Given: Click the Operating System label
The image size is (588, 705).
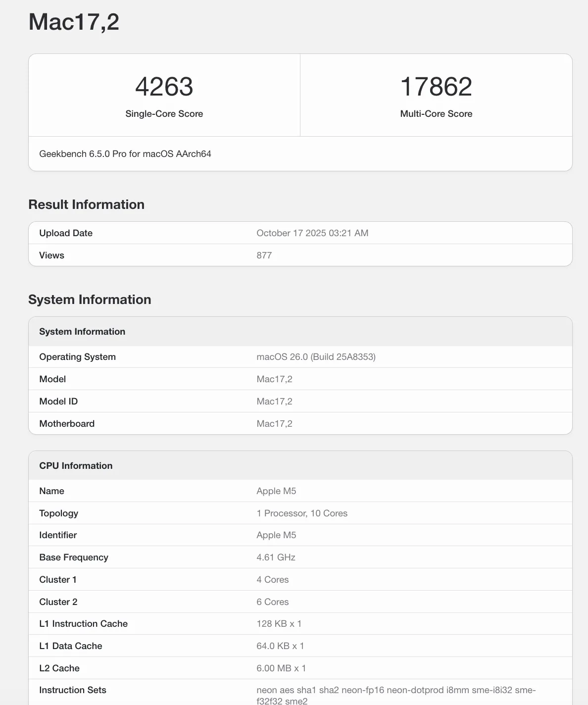Looking at the screenshot, I should click(x=77, y=357).
